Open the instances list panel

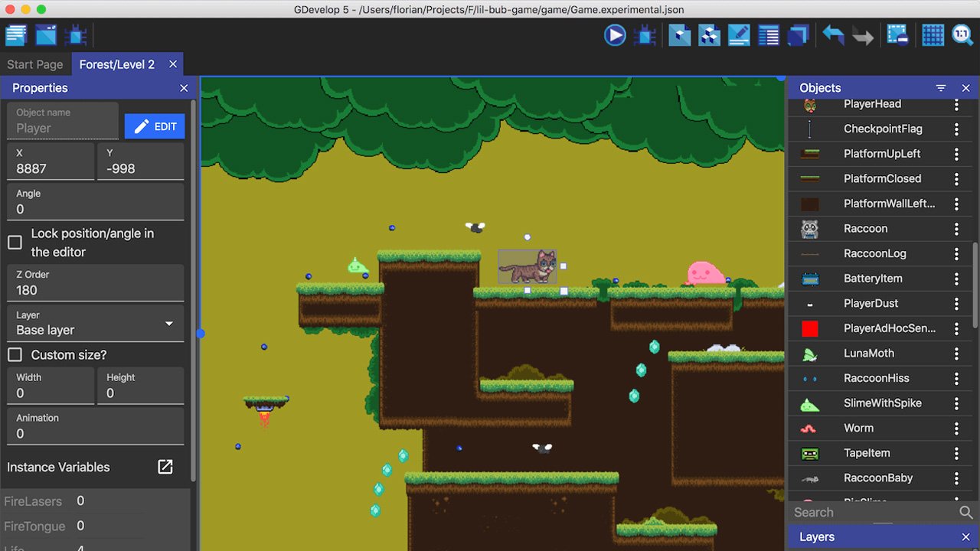769,34
